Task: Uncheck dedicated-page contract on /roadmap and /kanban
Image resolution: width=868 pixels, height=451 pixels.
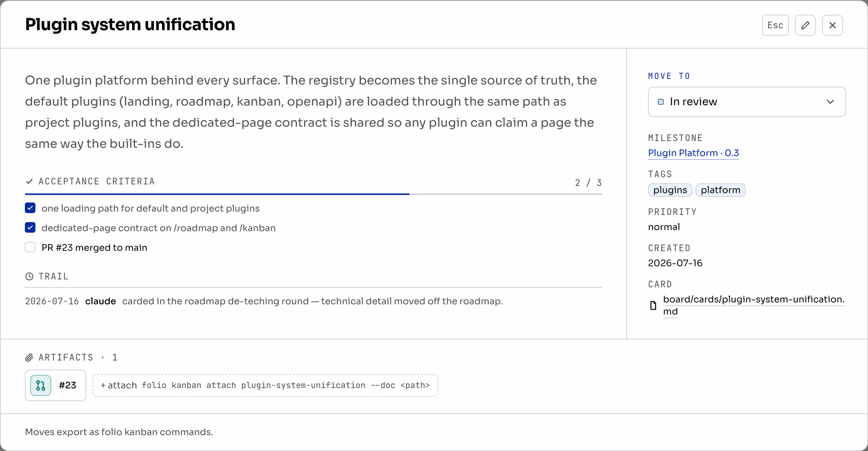Action: [30, 227]
